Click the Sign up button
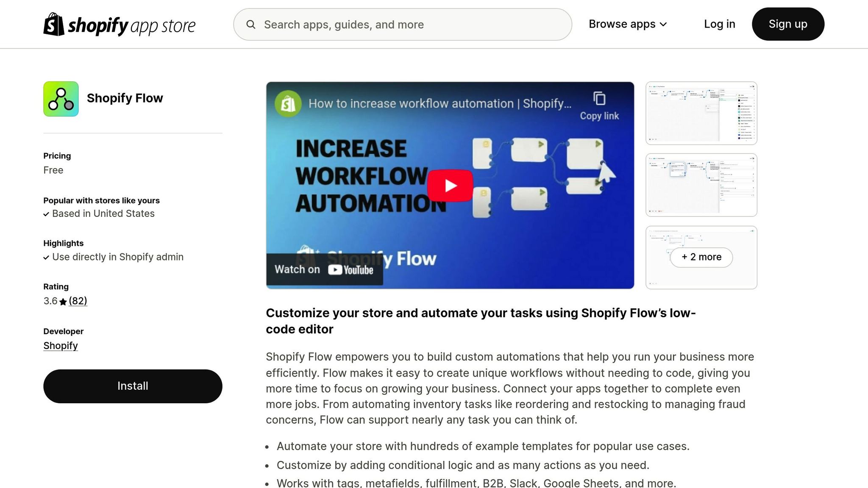The width and height of the screenshot is (868, 488). (x=788, y=24)
